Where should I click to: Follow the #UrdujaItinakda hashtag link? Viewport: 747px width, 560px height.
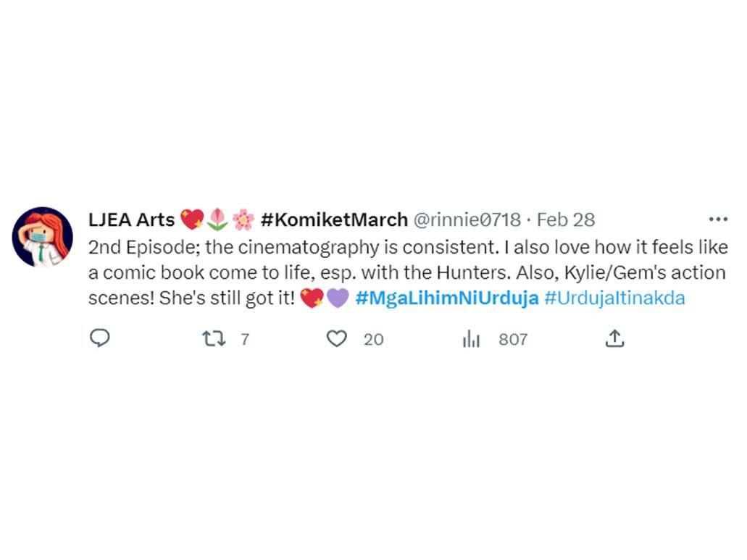click(x=614, y=298)
